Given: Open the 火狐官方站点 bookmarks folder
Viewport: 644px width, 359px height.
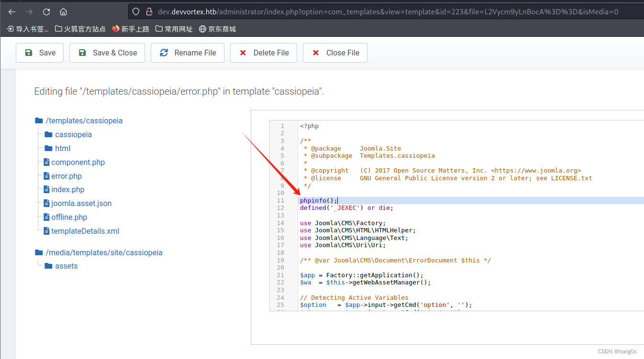Looking at the screenshot, I should tap(80, 29).
